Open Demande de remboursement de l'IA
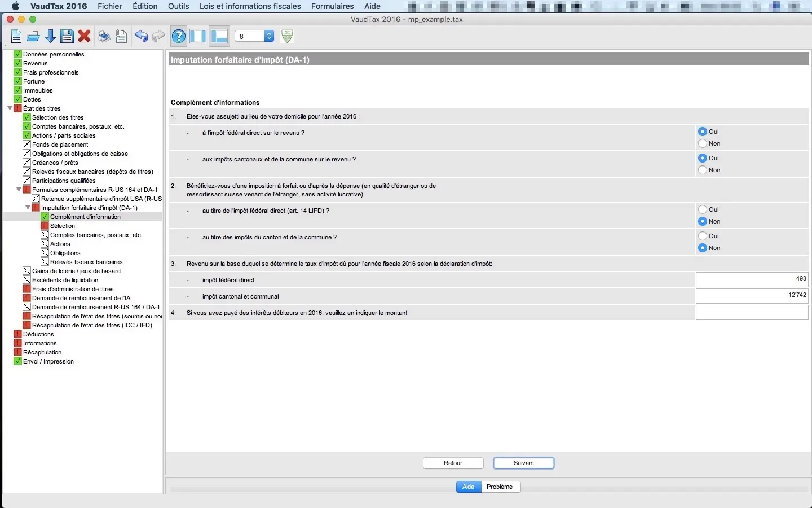The image size is (812, 508). pyautogui.click(x=81, y=298)
